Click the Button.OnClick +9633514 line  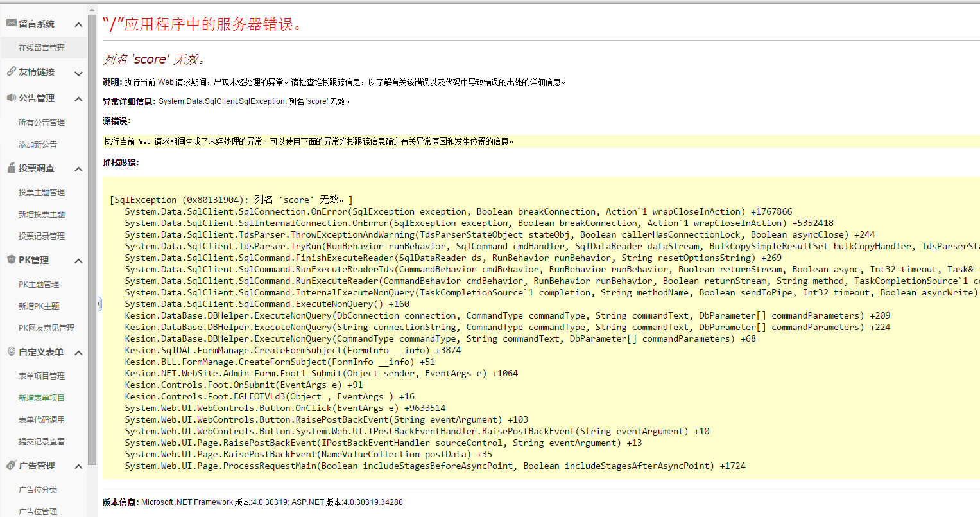[x=285, y=408]
